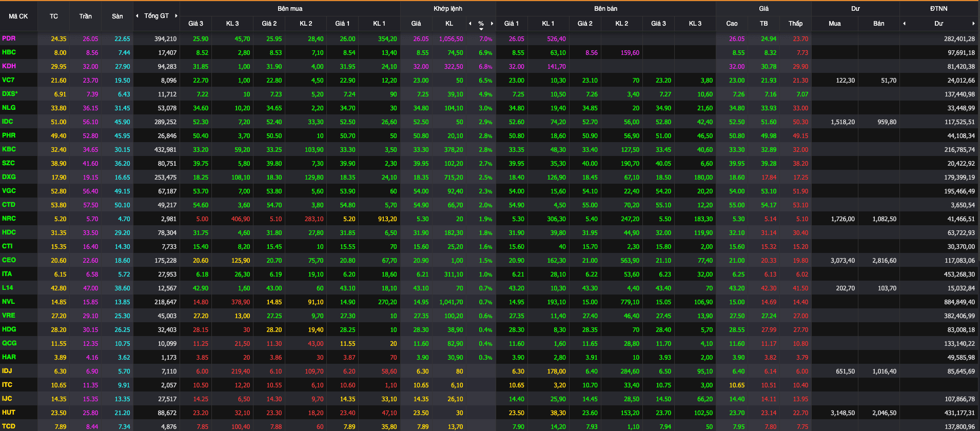Image resolution: width=980 pixels, height=431 pixels.
Task: Open stock code PHR
Action: pos(9,135)
